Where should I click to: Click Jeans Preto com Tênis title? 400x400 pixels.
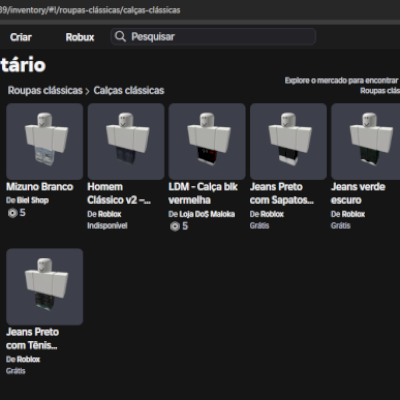[x=32, y=339]
